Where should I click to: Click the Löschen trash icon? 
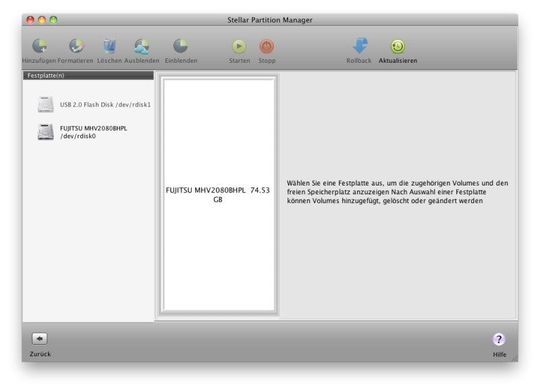tap(109, 46)
